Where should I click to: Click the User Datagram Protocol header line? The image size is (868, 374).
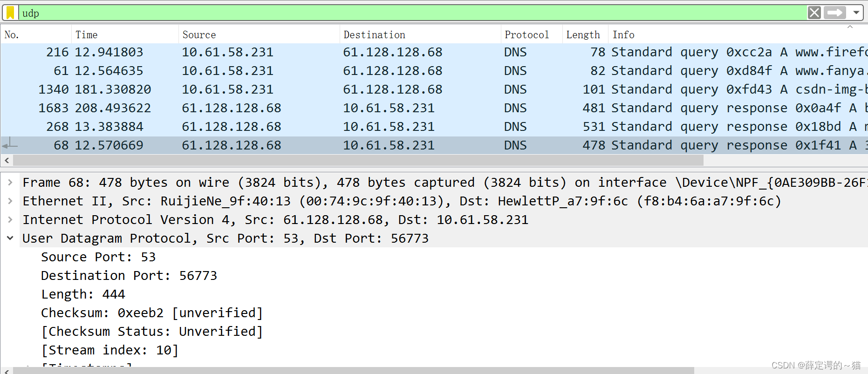pos(226,238)
